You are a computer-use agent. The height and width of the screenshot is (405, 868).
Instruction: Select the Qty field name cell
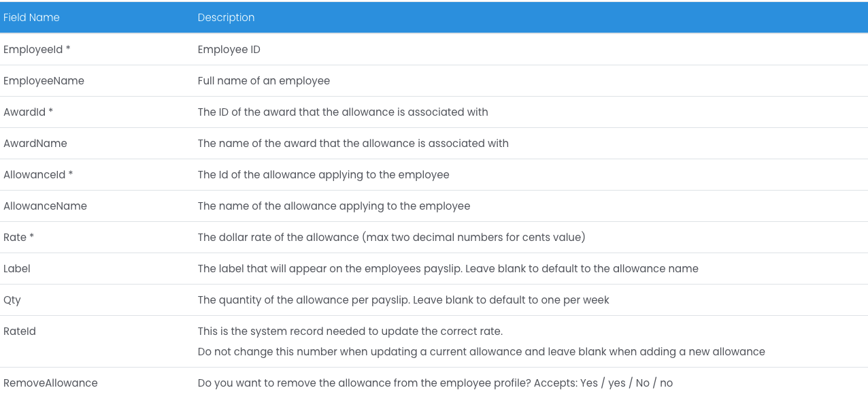[12, 300]
